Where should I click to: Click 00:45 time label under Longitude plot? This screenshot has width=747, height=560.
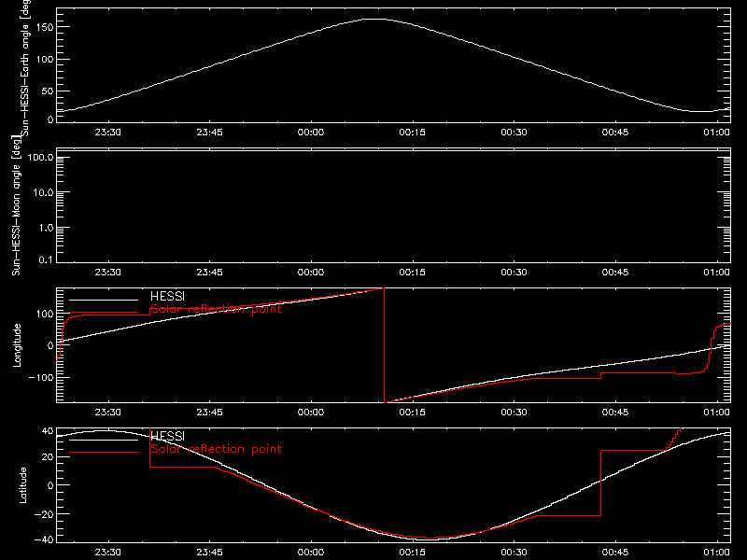[x=615, y=412]
